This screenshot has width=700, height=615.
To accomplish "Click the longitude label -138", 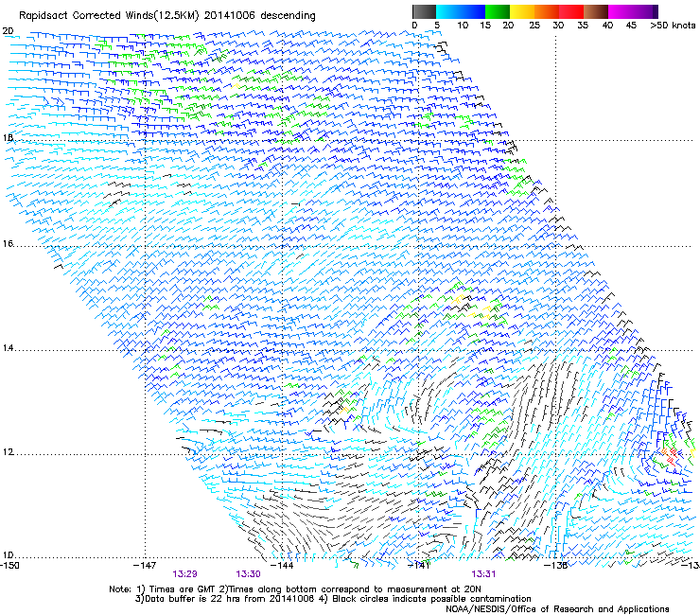I will point(556,566).
